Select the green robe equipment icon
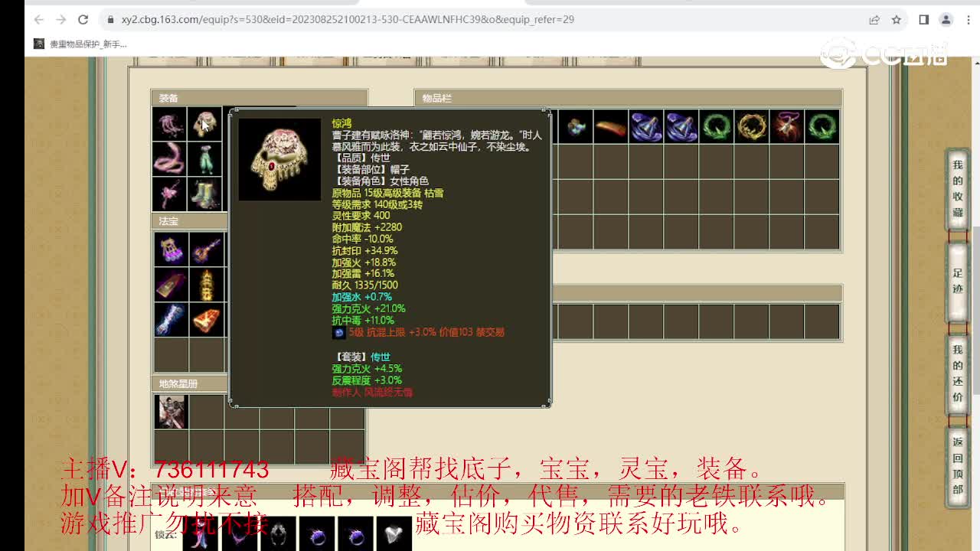 click(204, 159)
